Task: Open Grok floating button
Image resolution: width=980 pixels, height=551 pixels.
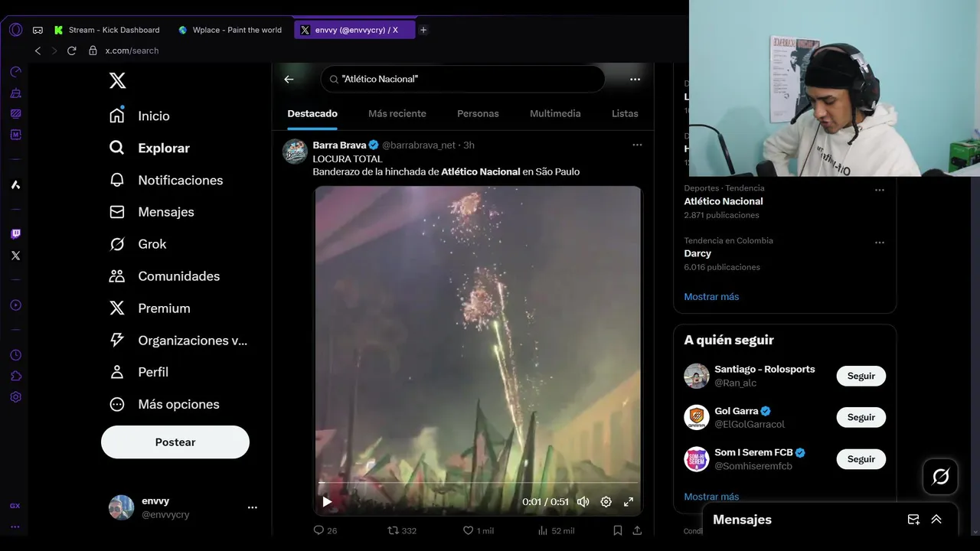Action: 941,477
